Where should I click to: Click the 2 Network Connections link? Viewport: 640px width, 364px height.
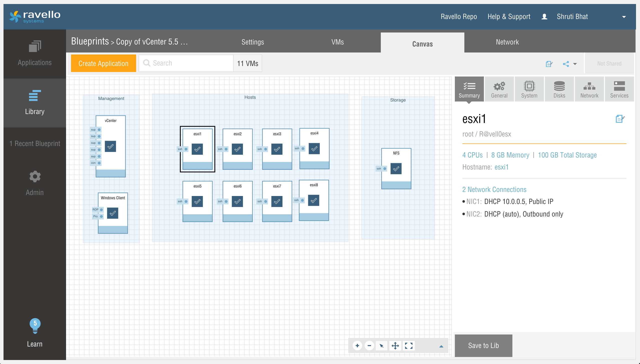click(494, 189)
